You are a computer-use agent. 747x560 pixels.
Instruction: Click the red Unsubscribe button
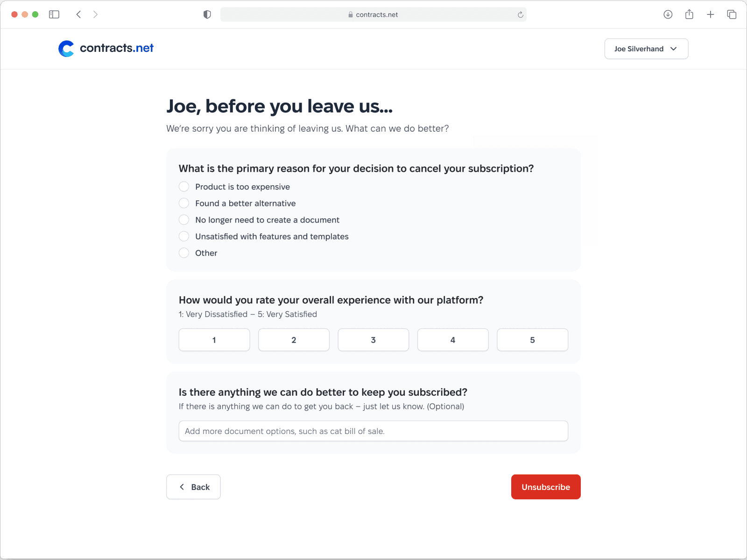point(546,487)
